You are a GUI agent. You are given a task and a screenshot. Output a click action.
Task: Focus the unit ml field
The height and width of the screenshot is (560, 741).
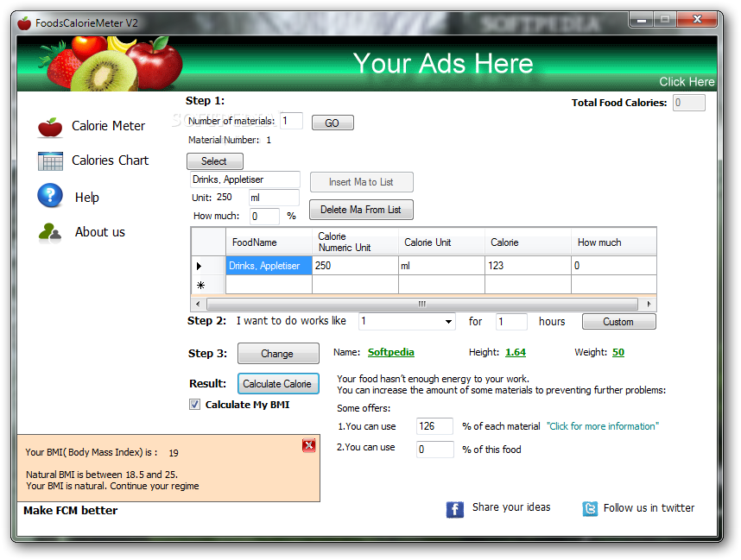tap(274, 198)
